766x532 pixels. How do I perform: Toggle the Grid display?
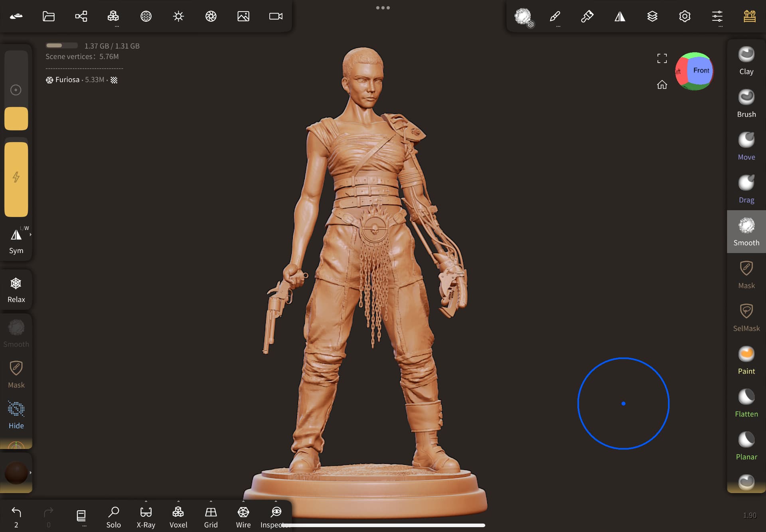click(211, 517)
